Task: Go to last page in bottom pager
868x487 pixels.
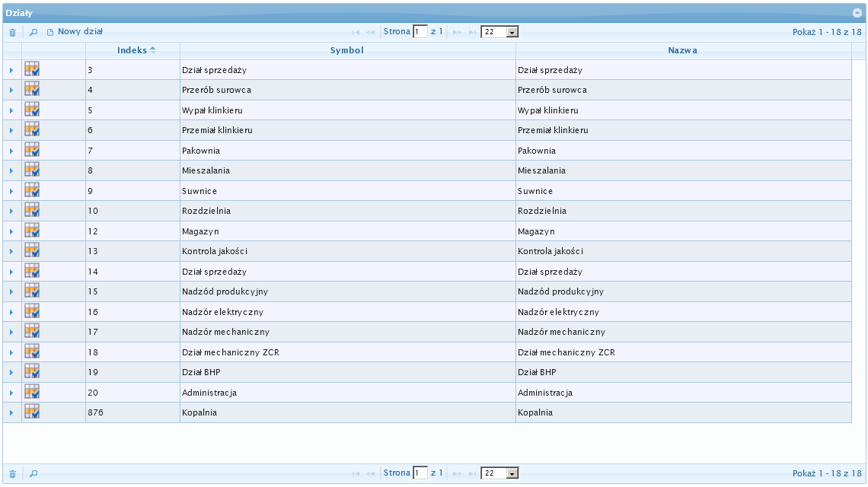Action: click(472, 474)
